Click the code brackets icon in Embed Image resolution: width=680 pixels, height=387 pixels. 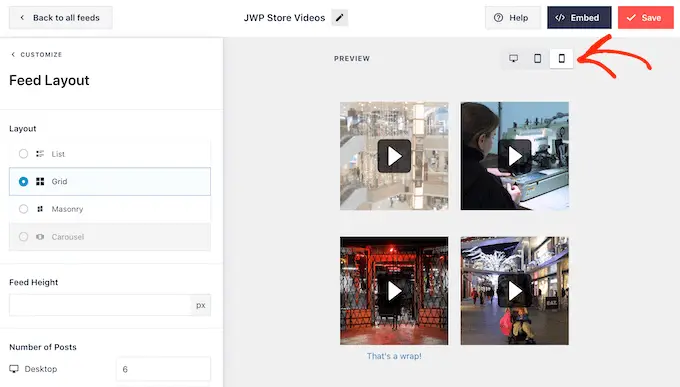coord(560,18)
